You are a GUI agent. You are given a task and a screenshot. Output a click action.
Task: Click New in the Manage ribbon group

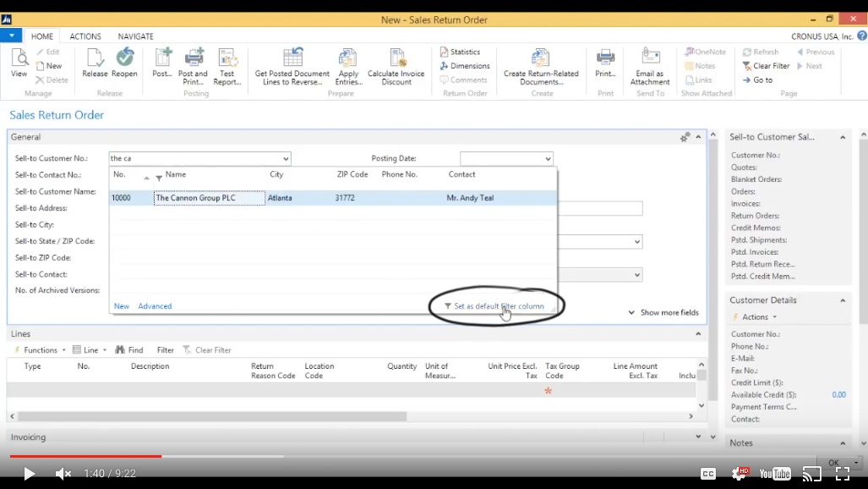coord(49,65)
